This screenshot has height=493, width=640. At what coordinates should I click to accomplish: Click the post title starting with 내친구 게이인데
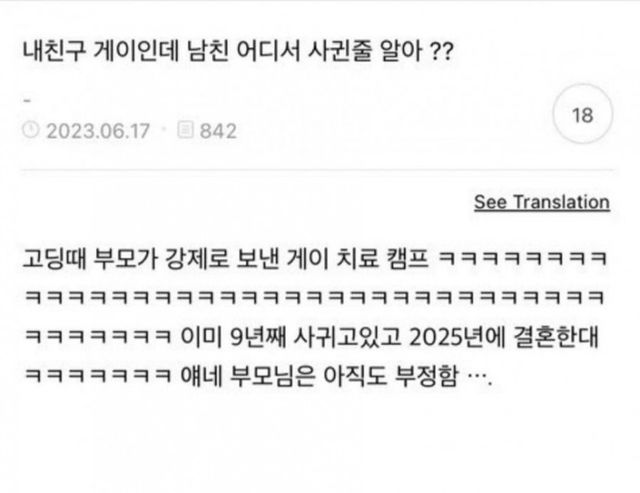click(238, 51)
